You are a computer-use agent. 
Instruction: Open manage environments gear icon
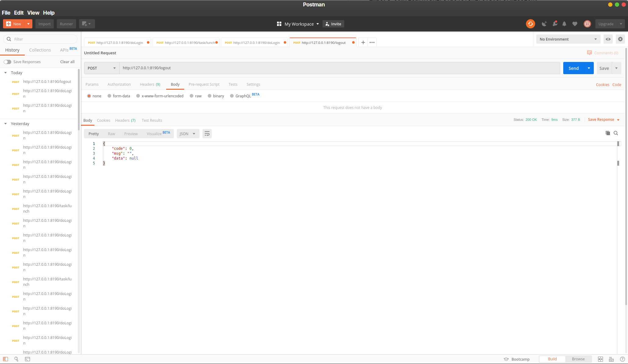(x=620, y=39)
